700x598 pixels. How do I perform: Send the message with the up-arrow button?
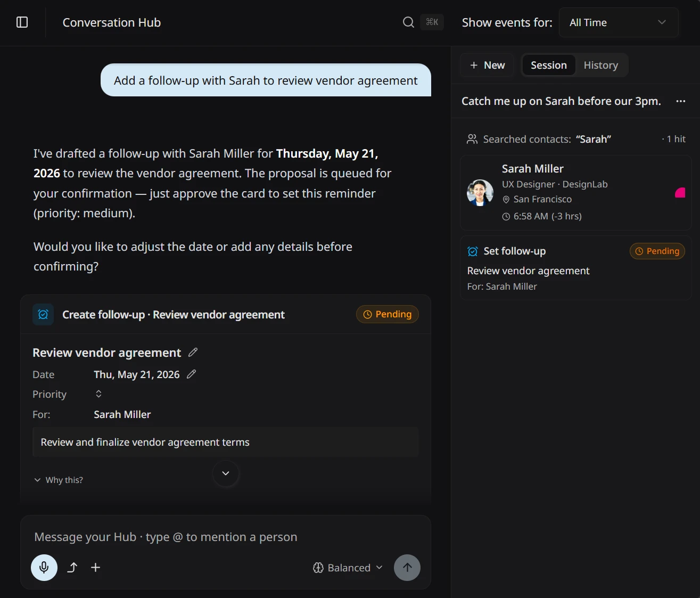(407, 568)
